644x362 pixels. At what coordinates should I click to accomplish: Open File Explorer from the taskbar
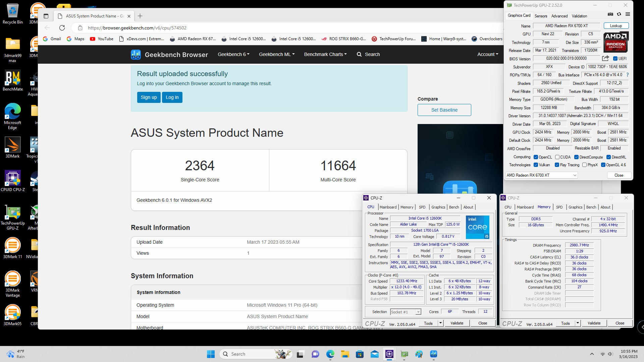pos(345,354)
